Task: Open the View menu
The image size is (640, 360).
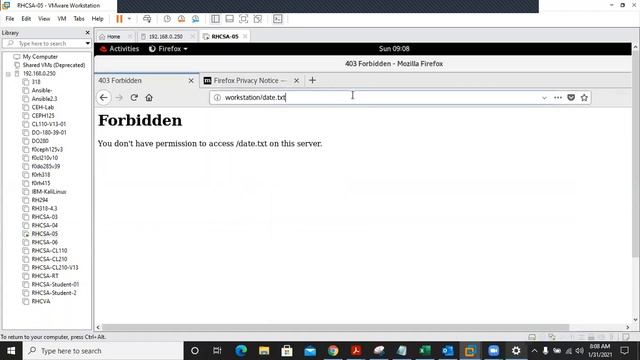Action: [44, 19]
